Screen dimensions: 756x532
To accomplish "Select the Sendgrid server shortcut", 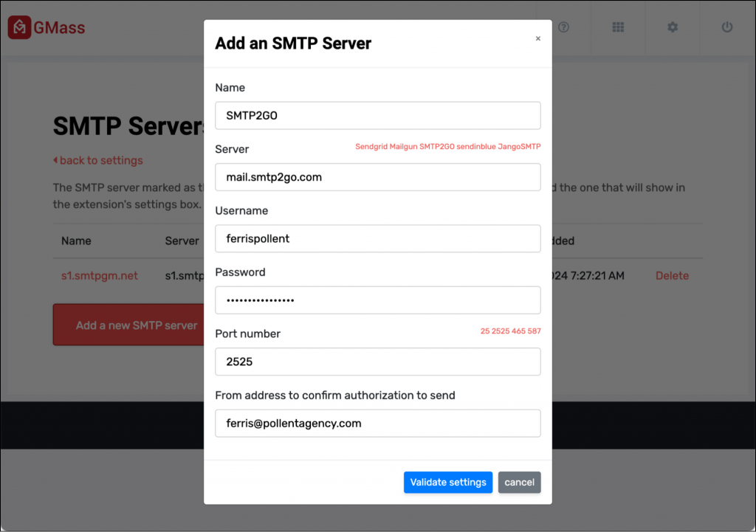I will 371,147.
